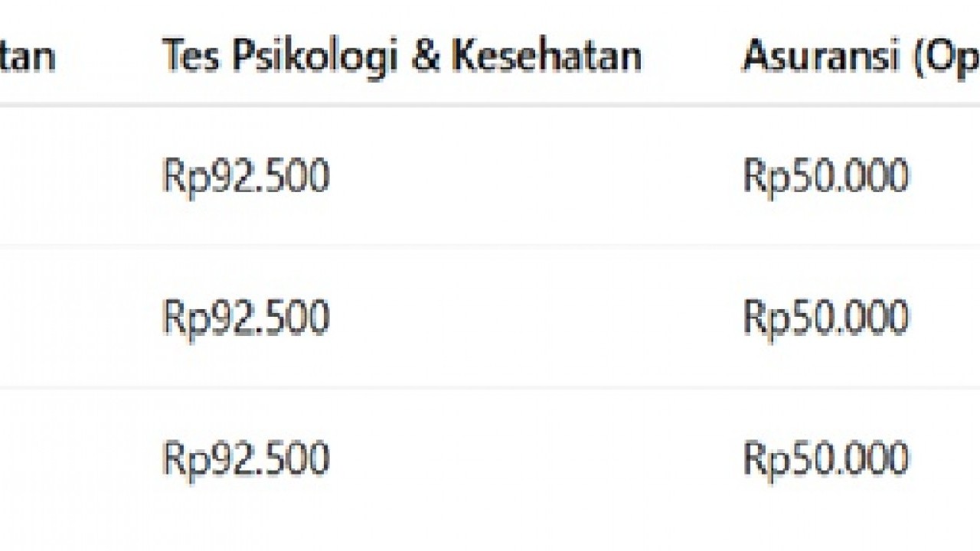980x551 pixels.
Task: Click the word "Asuransi" in the header
Action: coord(819,57)
